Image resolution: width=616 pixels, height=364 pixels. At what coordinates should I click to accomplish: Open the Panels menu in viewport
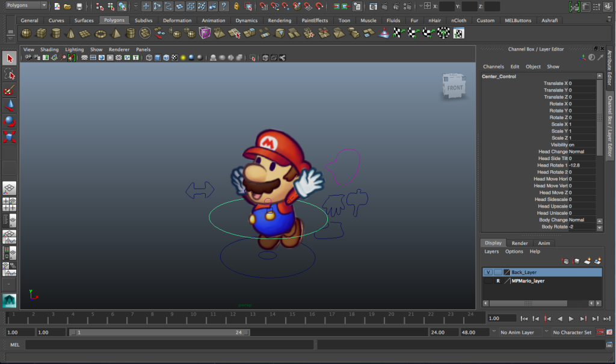pyautogui.click(x=143, y=49)
